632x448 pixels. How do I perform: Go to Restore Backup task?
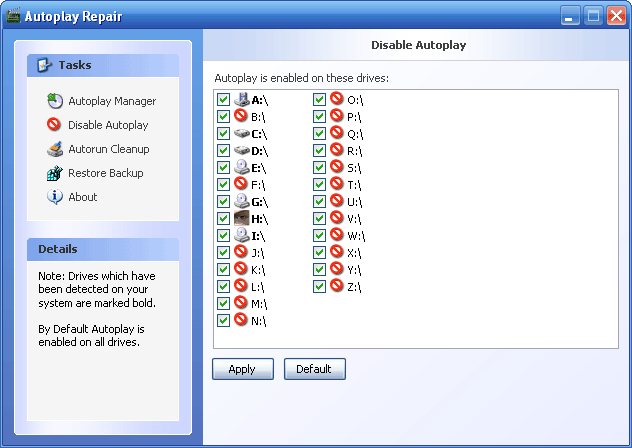(x=106, y=173)
